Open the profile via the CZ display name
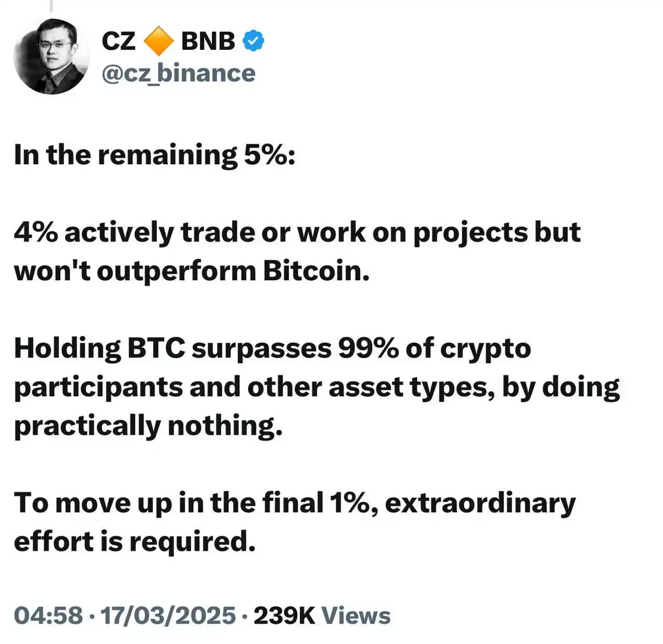Image resolution: width=663 pixels, height=644 pixels. coord(118,41)
